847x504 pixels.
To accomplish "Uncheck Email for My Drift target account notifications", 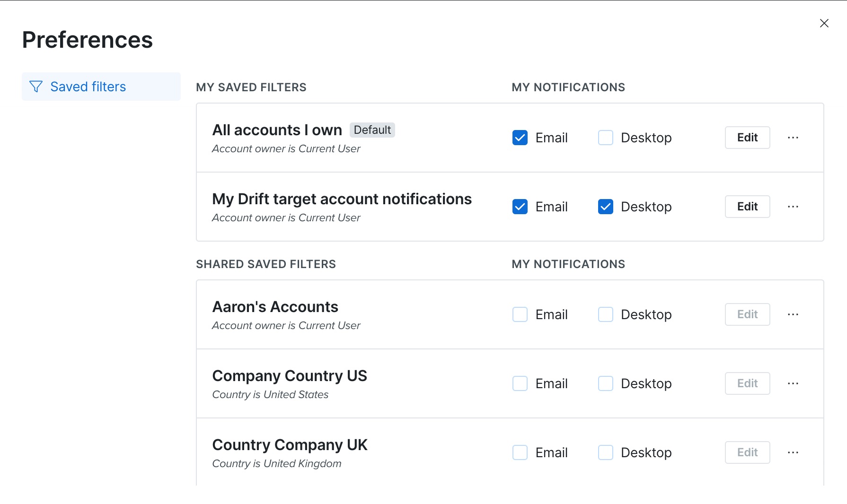I will [x=520, y=207].
